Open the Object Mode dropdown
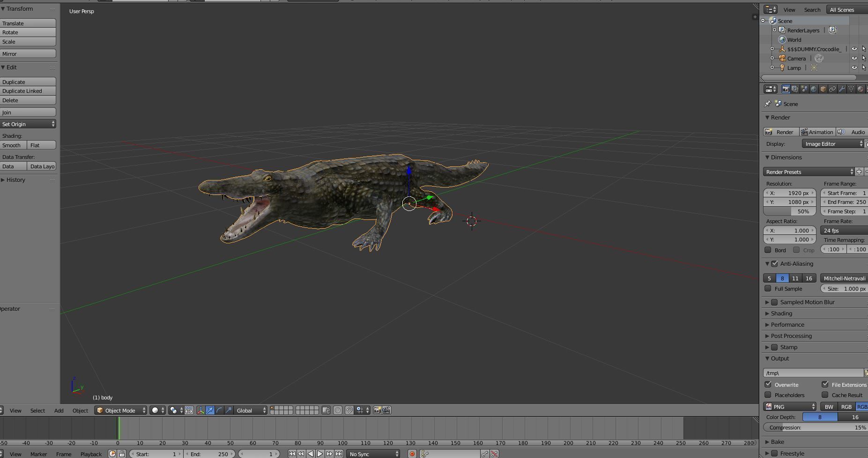This screenshot has height=458, width=868. [121, 410]
